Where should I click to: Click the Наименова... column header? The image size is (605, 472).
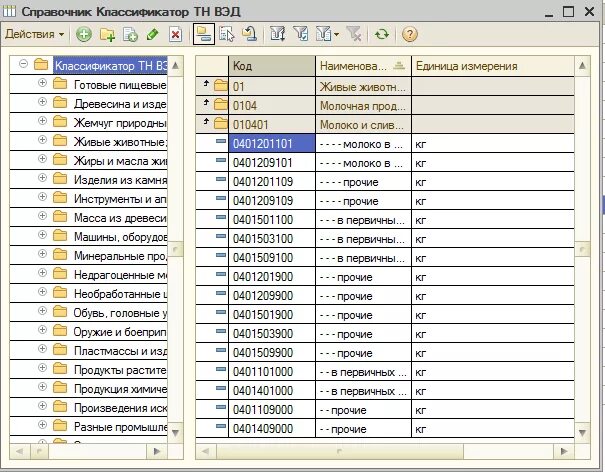[x=363, y=66]
